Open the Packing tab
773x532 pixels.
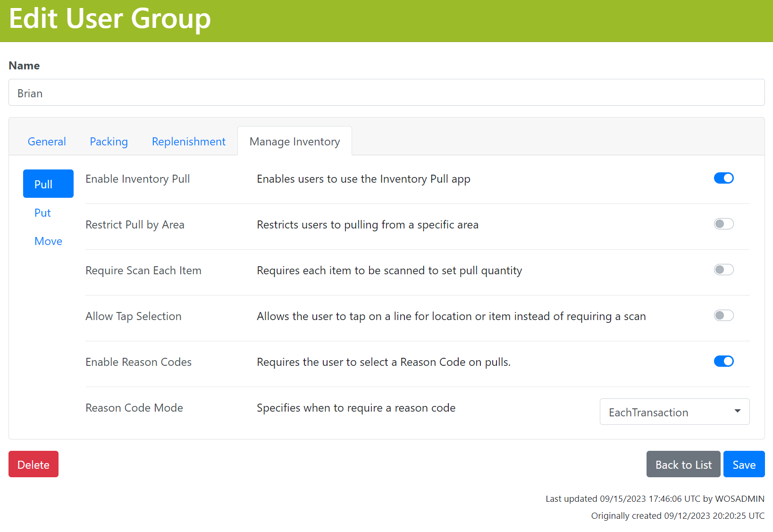[x=109, y=142]
